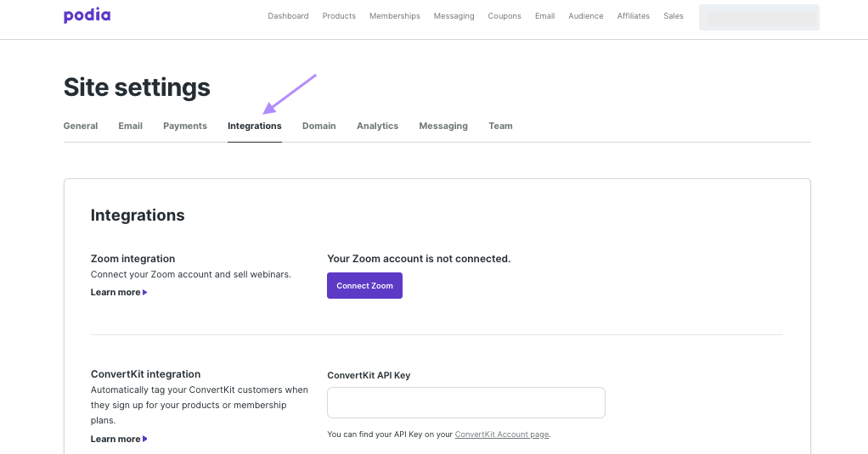Go to Affiliates page

coord(634,16)
